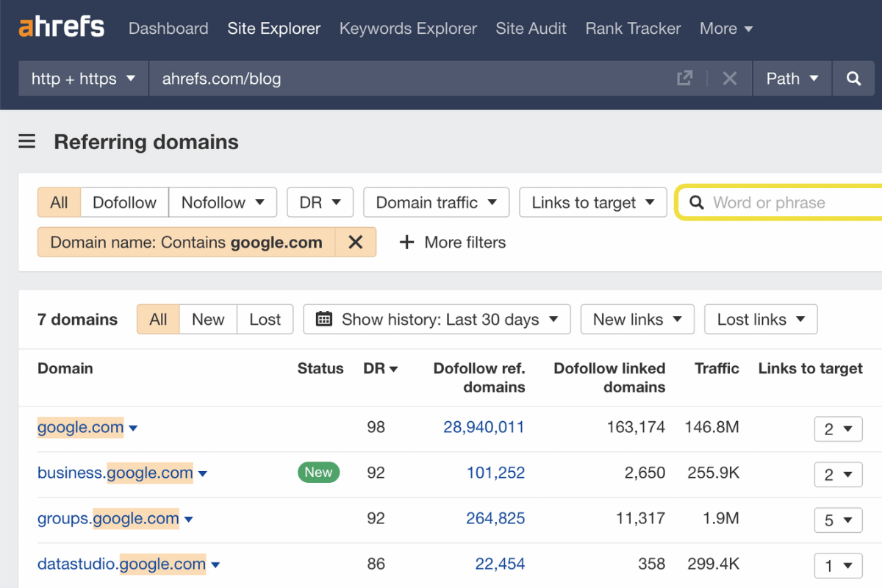Open the New links dropdown
The height and width of the screenshot is (588, 882).
[637, 319]
